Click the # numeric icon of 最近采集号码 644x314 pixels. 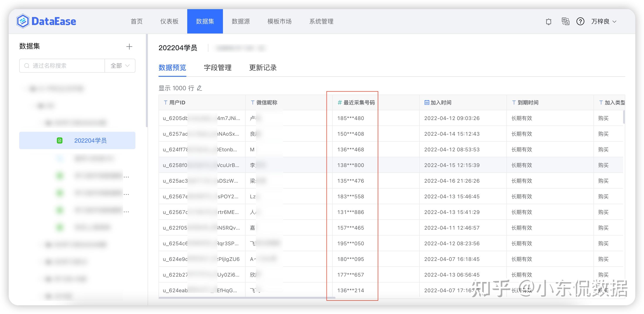(x=339, y=103)
